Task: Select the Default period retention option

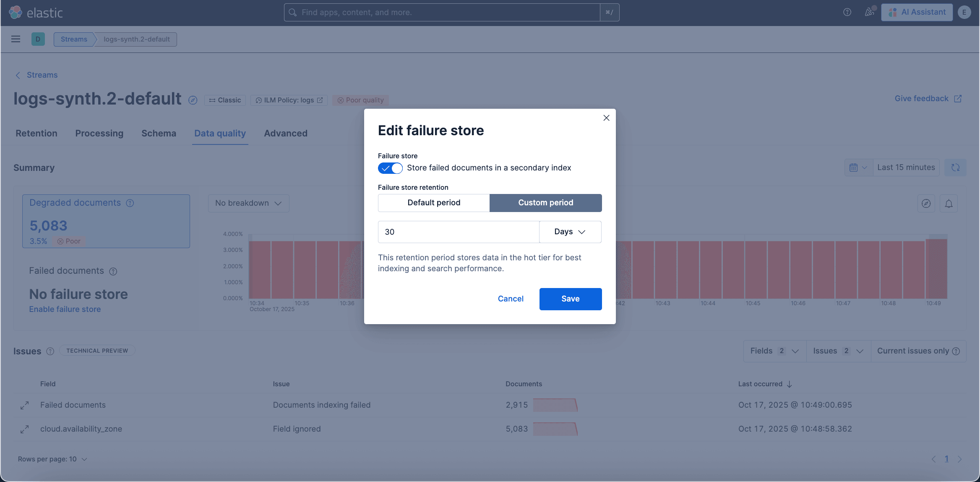Action: (x=434, y=202)
